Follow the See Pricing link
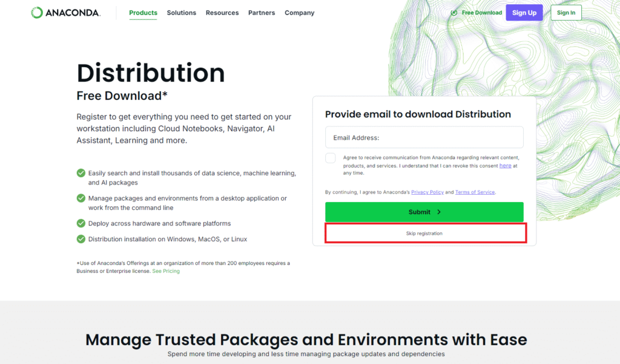This screenshot has height=364, width=620. (166, 271)
